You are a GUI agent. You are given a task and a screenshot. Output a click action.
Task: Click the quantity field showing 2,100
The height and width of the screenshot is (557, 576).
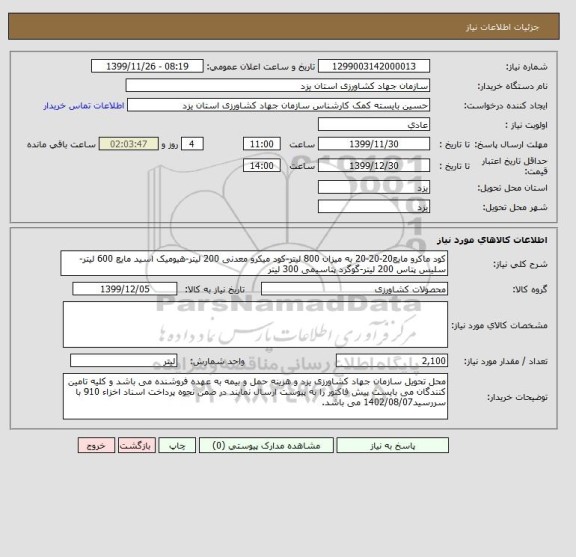pyautogui.click(x=392, y=361)
